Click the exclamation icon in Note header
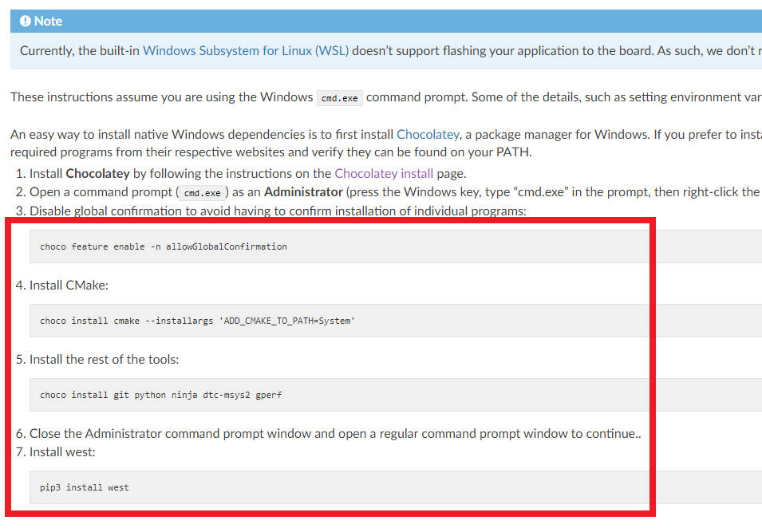Screen dimensions: 762x532 [x=26, y=21]
